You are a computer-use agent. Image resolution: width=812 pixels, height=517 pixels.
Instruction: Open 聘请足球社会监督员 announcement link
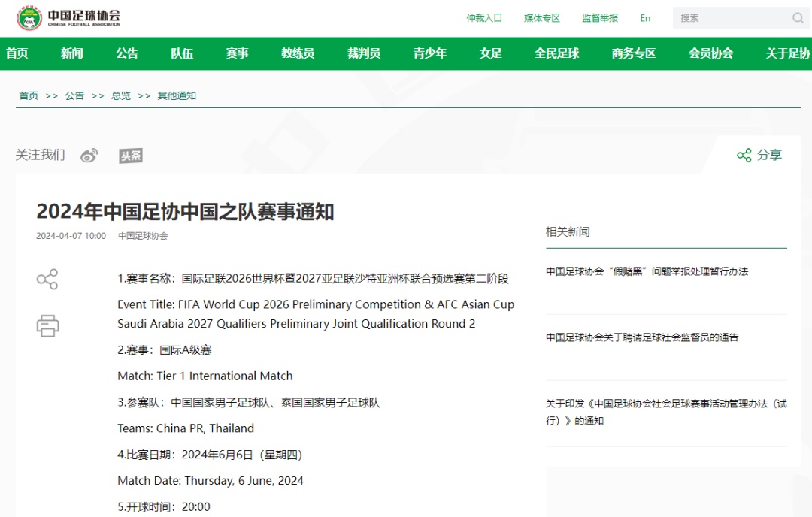pos(642,337)
